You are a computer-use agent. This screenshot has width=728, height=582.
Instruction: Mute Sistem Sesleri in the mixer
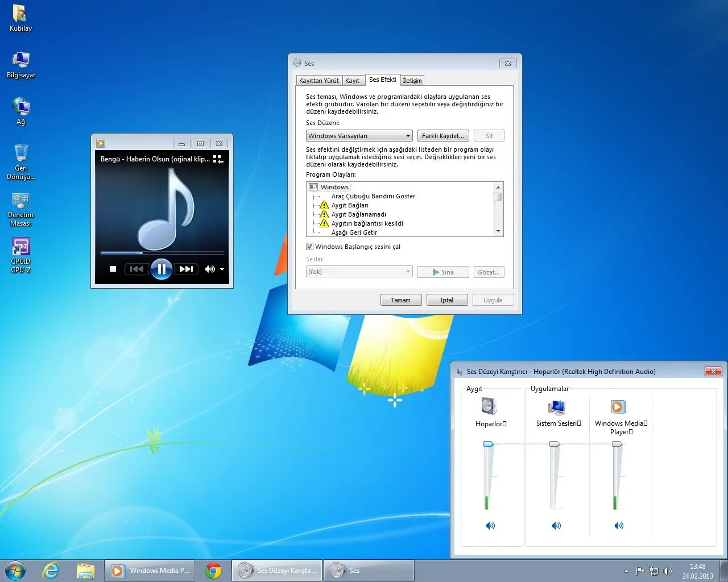click(556, 526)
